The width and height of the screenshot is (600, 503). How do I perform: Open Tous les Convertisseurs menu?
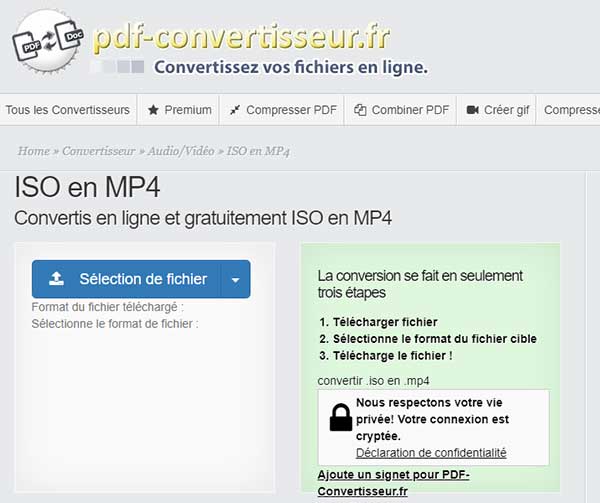[x=68, y=110]
